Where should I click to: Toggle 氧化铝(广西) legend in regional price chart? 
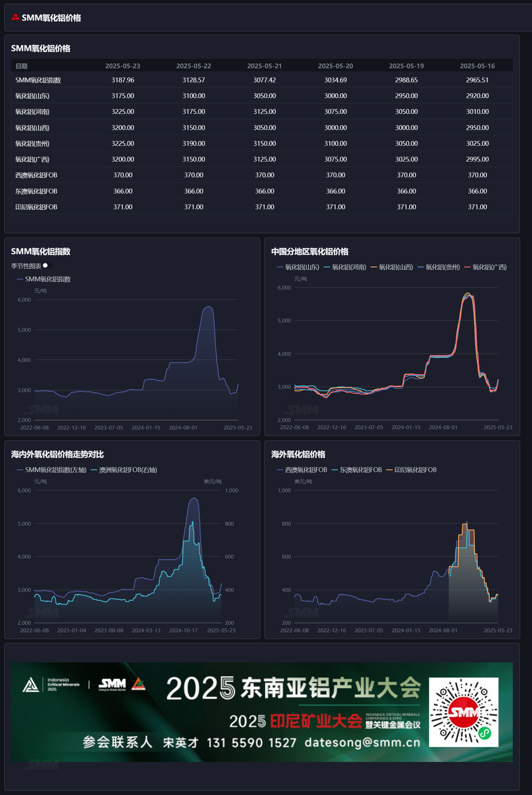click(485, 267)
